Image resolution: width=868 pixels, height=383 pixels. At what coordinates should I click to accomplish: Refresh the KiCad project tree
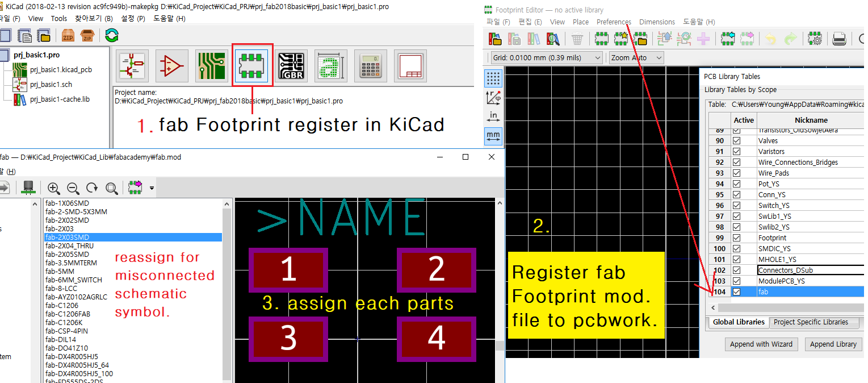tap(112, 35)
